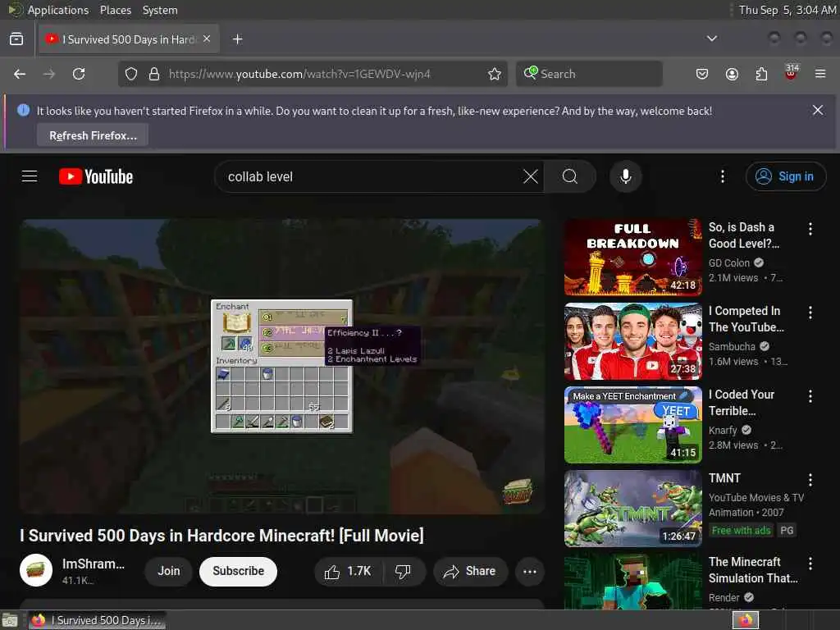
Task: Go back with Firefox back arrow
Action: click(x=20, y=74)
